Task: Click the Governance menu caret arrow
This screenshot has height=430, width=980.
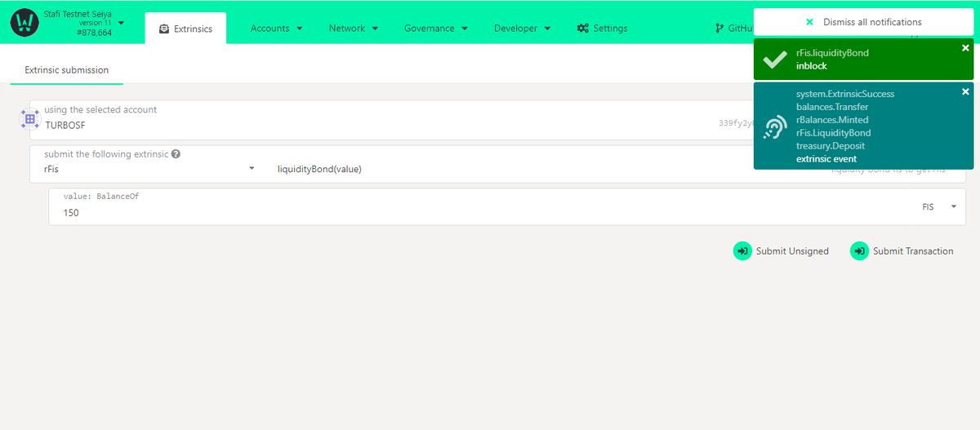Action: [465, 29]
